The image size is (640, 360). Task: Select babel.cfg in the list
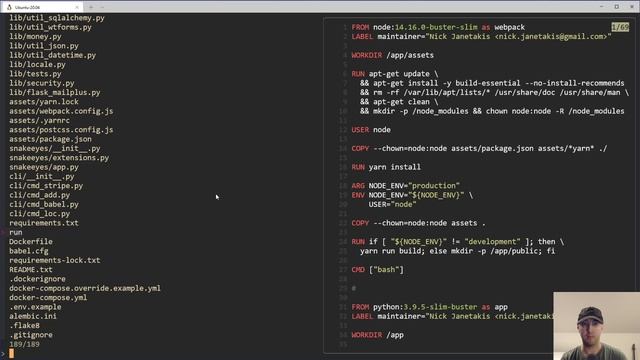pyautogui.click(x=29, y=251)
